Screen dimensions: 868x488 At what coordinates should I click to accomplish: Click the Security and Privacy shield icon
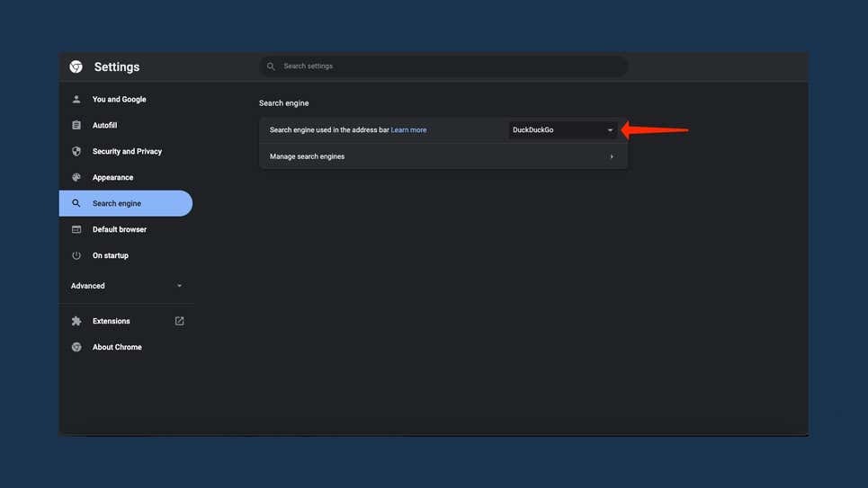point(76,152)
